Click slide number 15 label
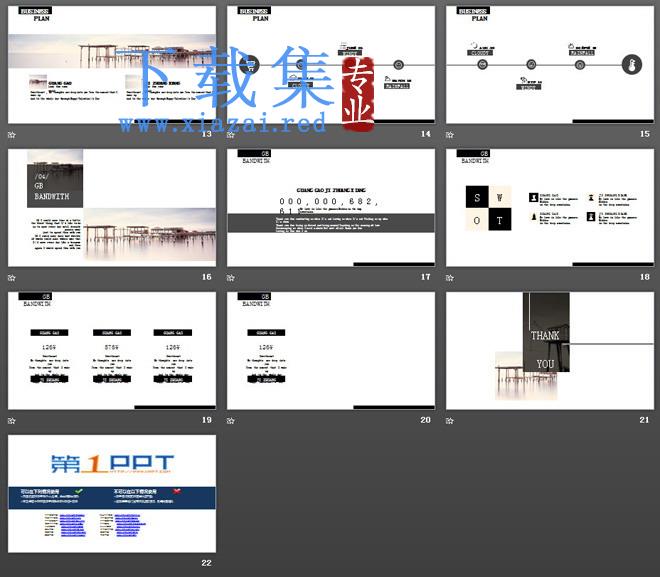 [x=644, y=134]
